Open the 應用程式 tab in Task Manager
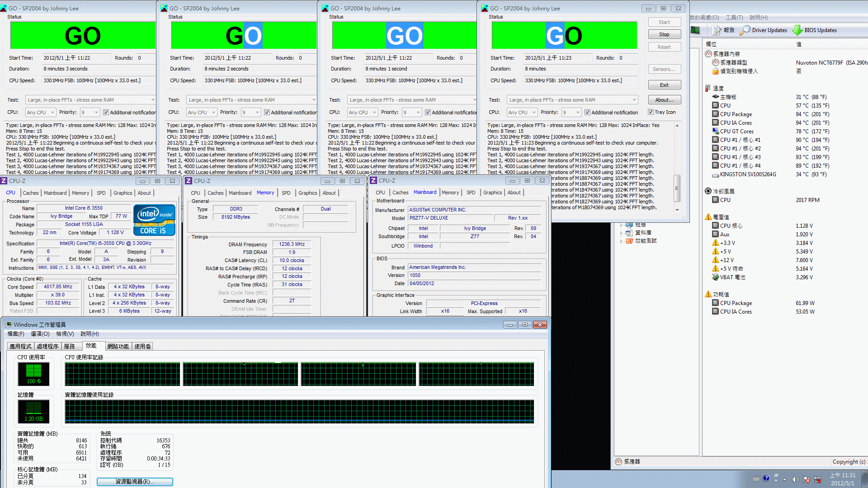 20,346
